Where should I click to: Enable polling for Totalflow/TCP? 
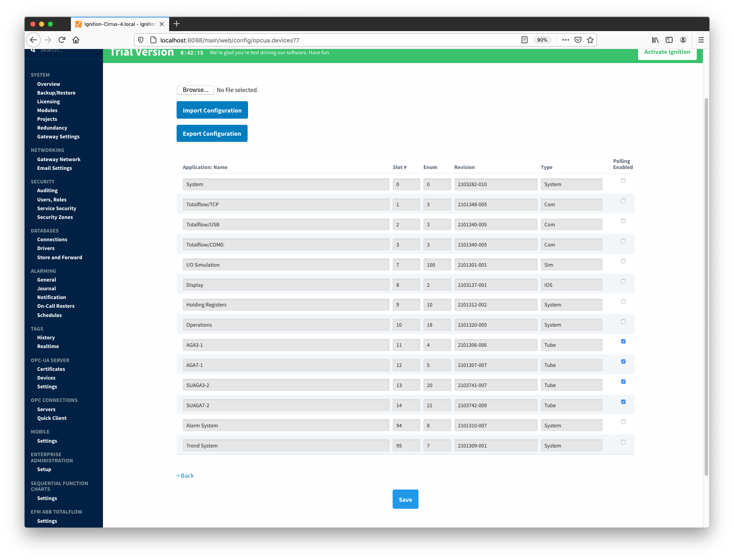pyautogui.click(x=623, y=201)
